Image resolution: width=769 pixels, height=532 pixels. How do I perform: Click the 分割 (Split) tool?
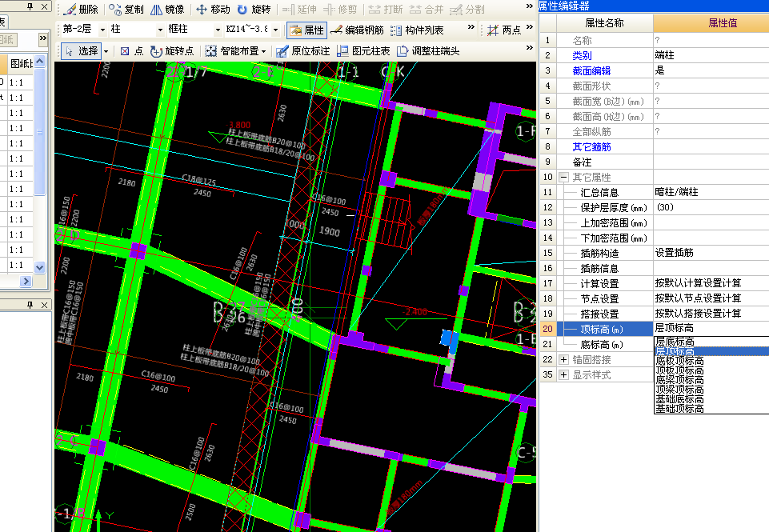(467, 9)
